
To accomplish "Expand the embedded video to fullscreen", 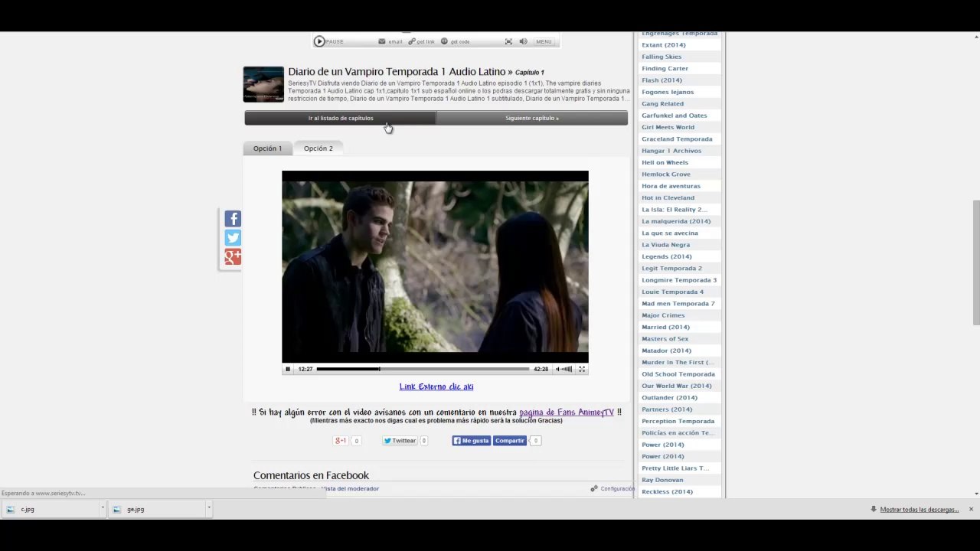I will click(x=582, y=369).
